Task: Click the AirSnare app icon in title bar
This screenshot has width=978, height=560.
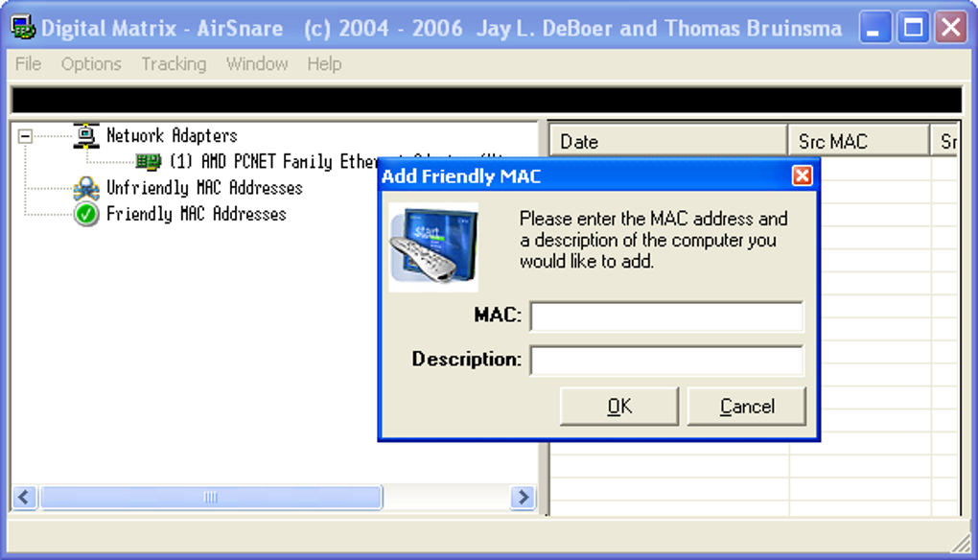Action: [x=24, y=28]
